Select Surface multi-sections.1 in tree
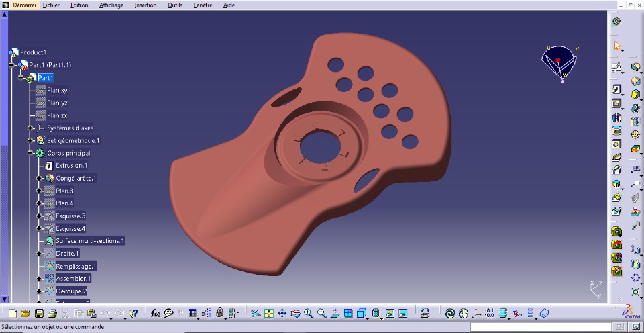This screenshot has height=333, width=644. tap(90, 241)
